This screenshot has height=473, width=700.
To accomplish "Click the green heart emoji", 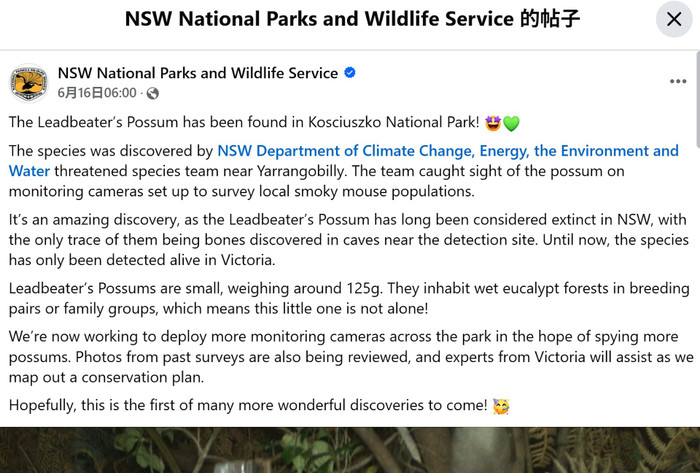I will [x=511, y=123].
